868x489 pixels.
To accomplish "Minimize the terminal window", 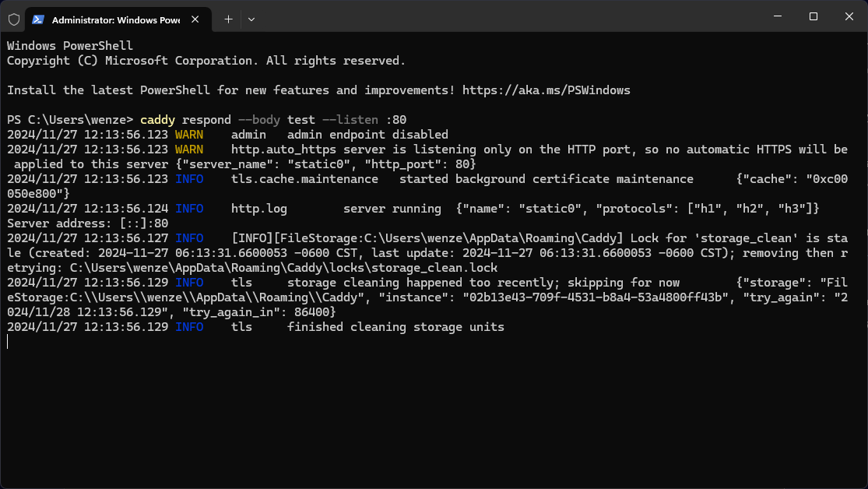I will [776, 16].
